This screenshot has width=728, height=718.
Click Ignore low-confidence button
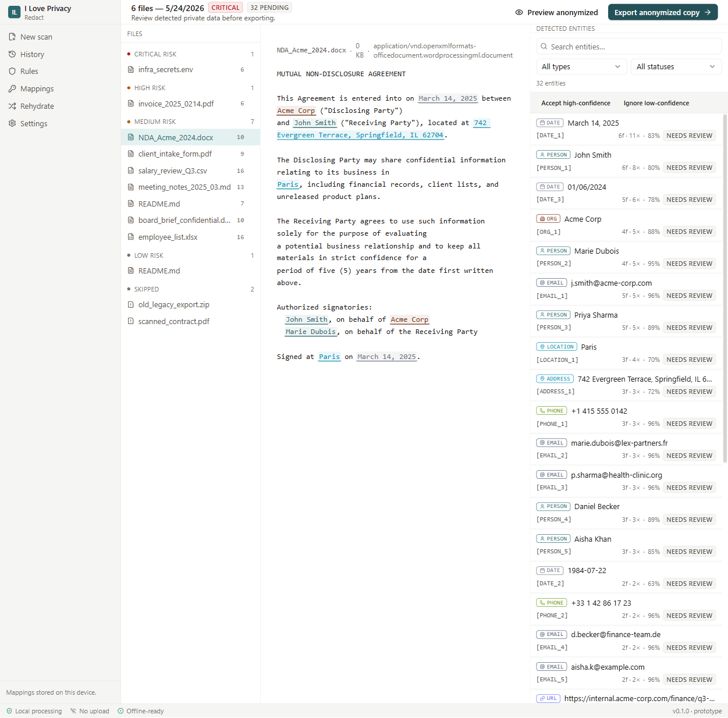tap(656, 103)
